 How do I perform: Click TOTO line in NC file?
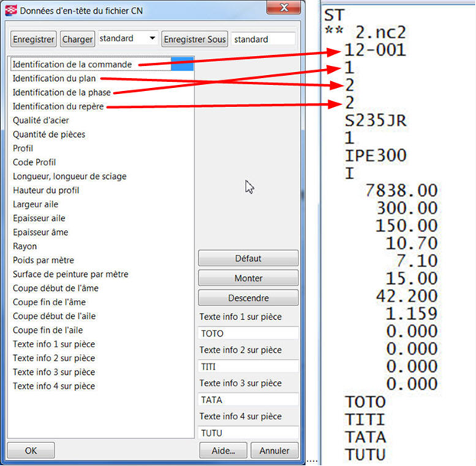(x=365, y=402)
